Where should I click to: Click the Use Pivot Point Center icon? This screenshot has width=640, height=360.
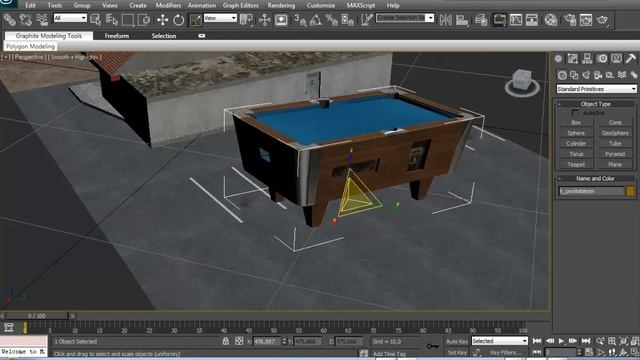click(x=246, y=20)
